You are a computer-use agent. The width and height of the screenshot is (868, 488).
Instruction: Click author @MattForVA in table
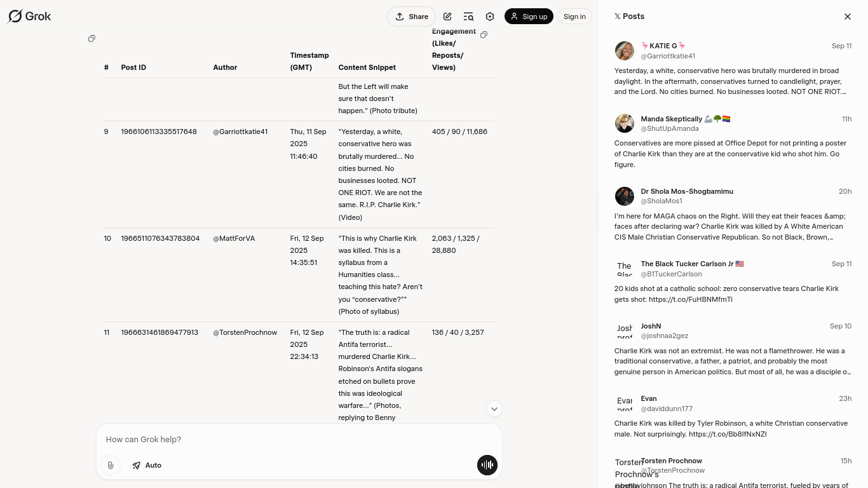tap(234, 238)
